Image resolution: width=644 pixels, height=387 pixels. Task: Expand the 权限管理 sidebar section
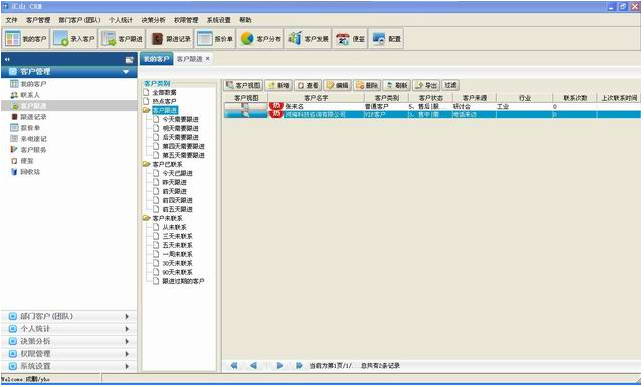69,353
